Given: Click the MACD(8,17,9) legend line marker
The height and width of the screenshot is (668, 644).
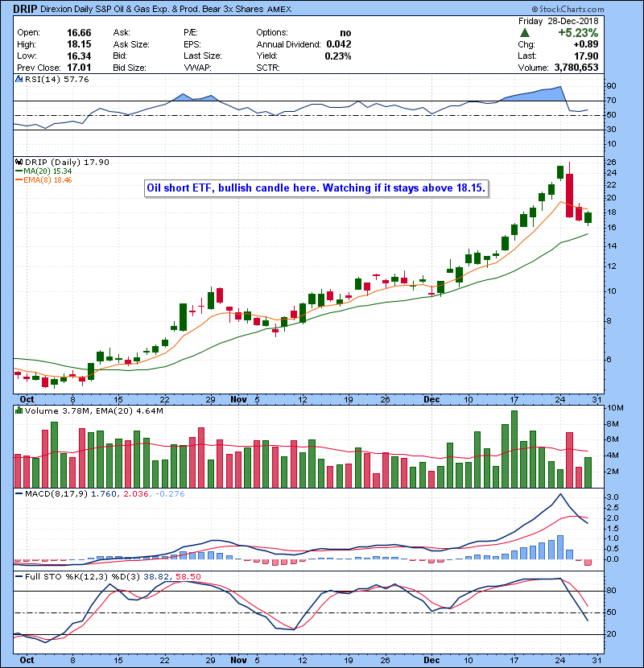Looking at the screenshot, I should tap(19, 494).
